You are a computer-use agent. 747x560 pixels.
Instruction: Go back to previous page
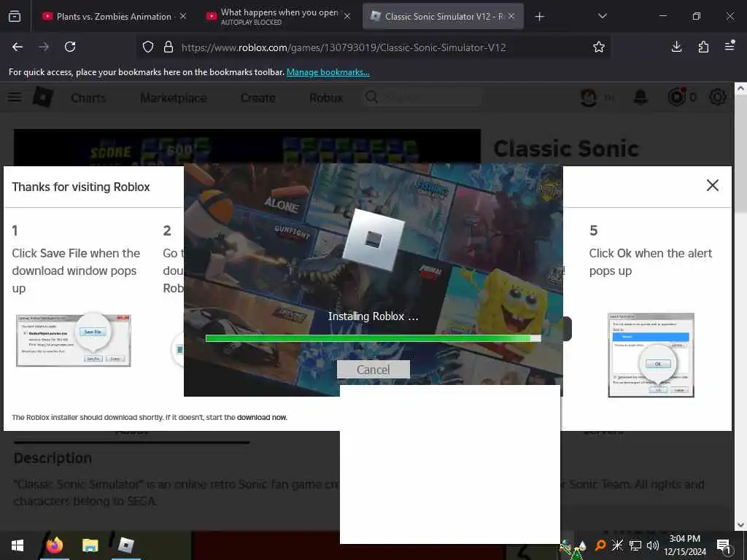pyautogui.click(x=18, y=47)
